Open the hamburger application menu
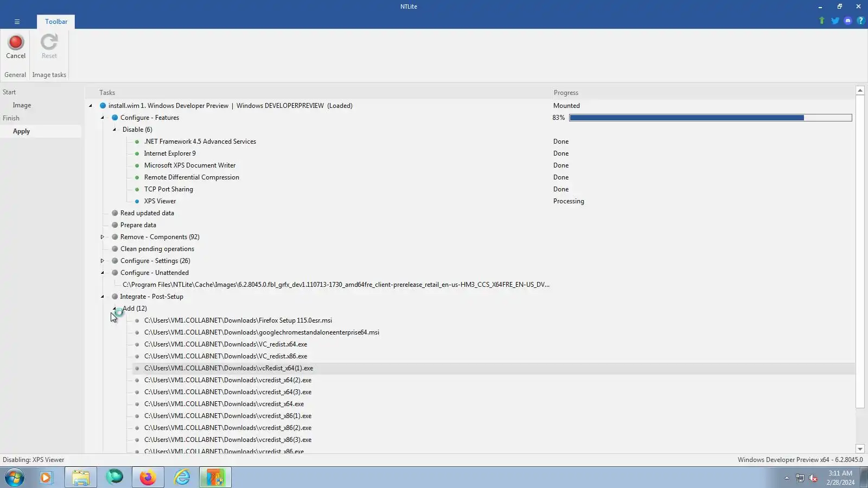 click(17, 22)
